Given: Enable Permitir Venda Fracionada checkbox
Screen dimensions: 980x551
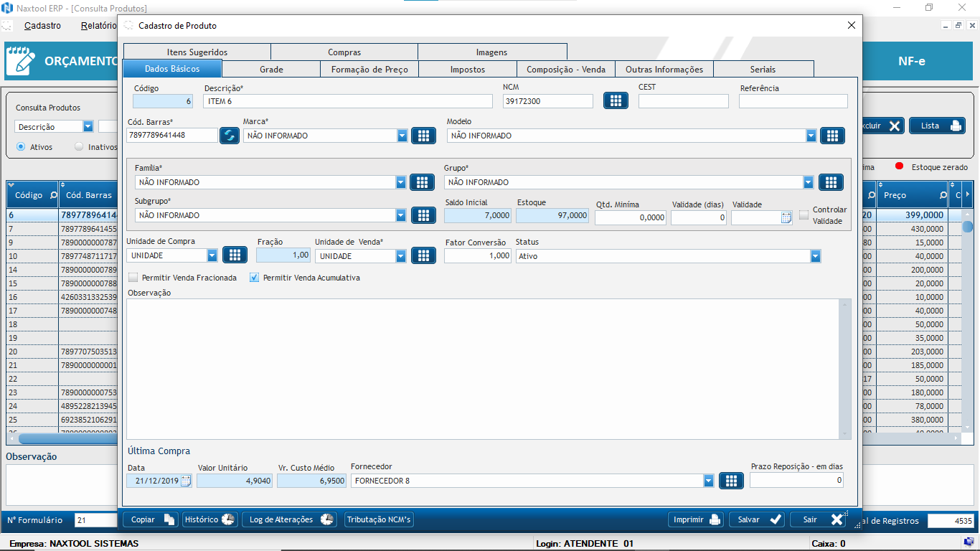Looking at the screenshot, I should pyautogui.click(x=133, y=278).
